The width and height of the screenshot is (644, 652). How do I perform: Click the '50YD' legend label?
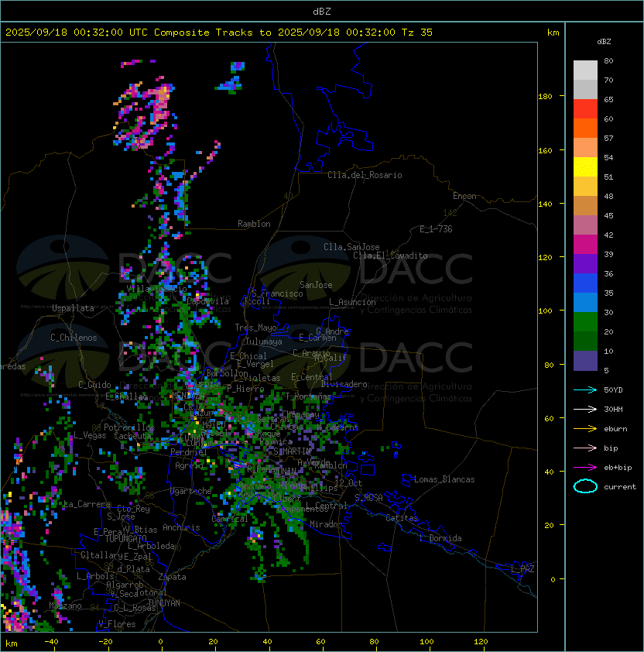point(613,389)
